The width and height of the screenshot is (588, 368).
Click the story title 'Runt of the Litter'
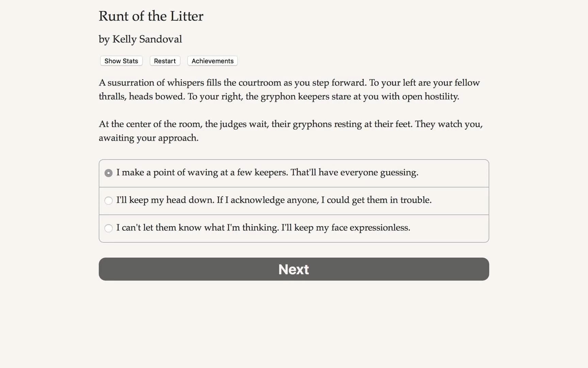click(x=151, y=16)
